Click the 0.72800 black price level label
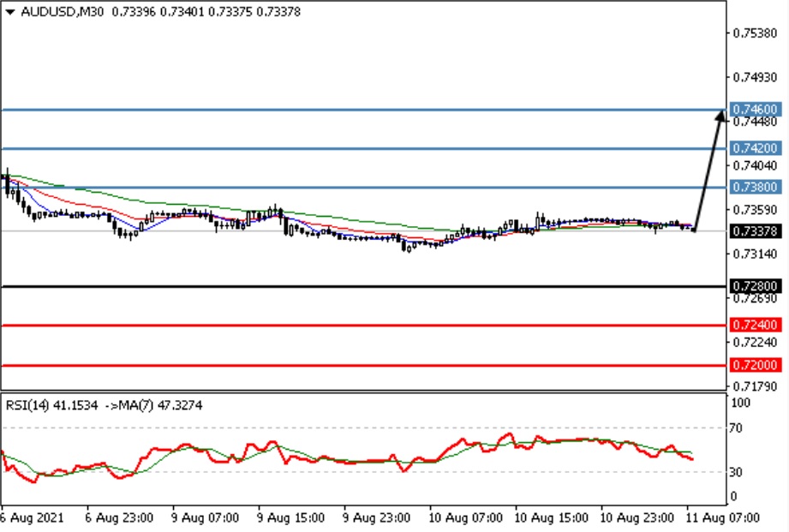The image size is (789, 532). [x=755, y=286]
